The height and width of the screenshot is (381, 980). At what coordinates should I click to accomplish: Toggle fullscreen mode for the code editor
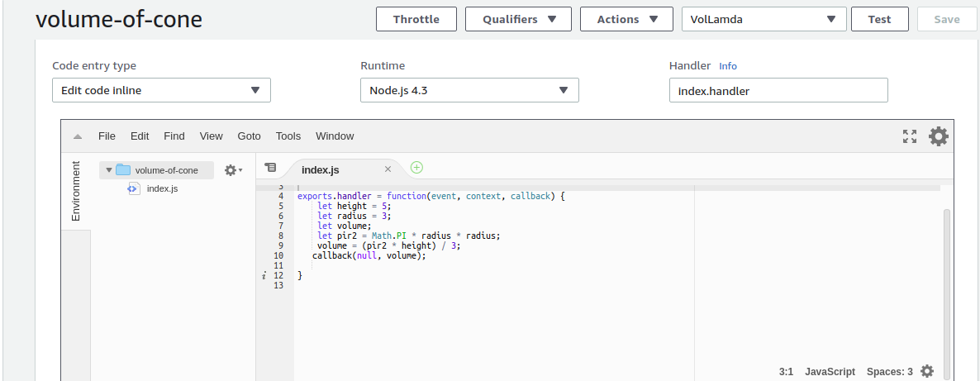(910, 136)
